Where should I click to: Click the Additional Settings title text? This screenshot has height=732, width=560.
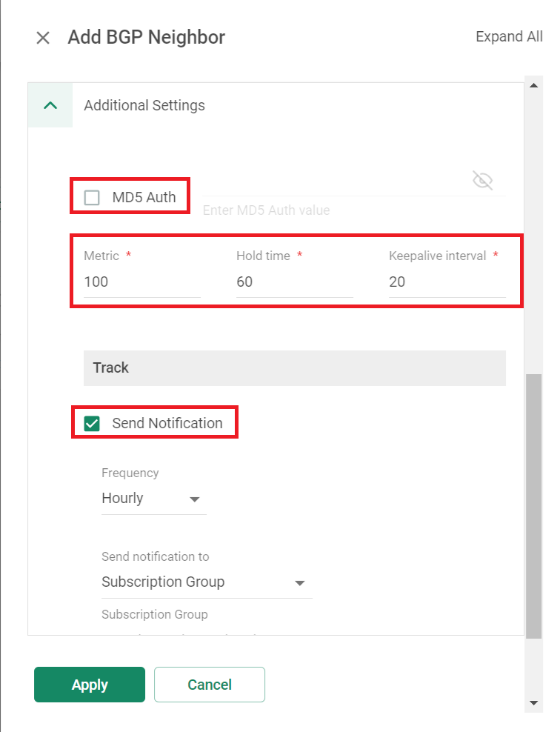pyautogui.click(x=144, y=105)
